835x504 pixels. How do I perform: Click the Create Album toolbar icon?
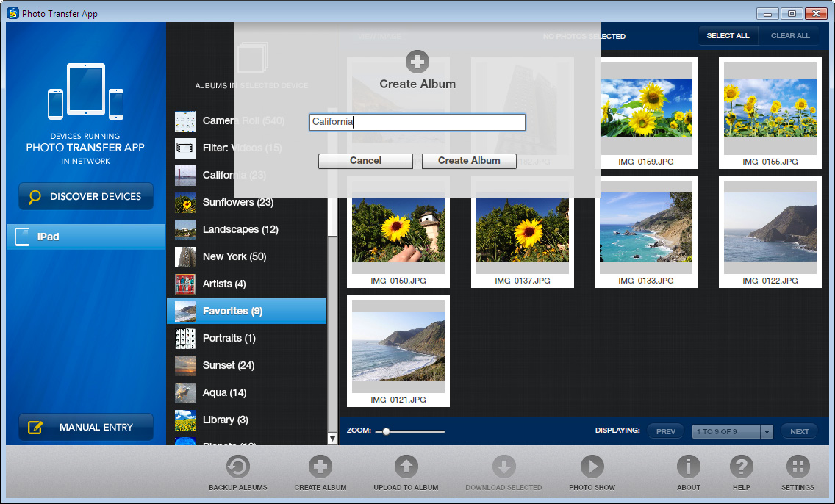[320, 467]
